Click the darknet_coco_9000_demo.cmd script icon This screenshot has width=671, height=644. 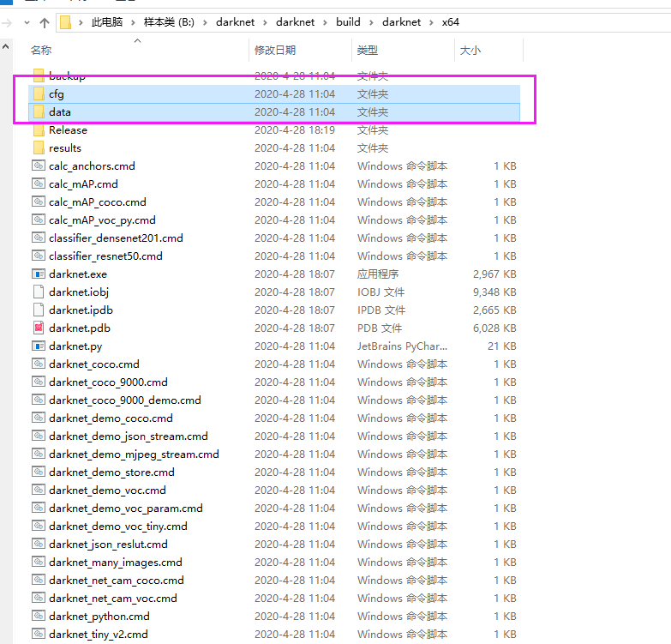pyautogui.click(x=39, y=400)
